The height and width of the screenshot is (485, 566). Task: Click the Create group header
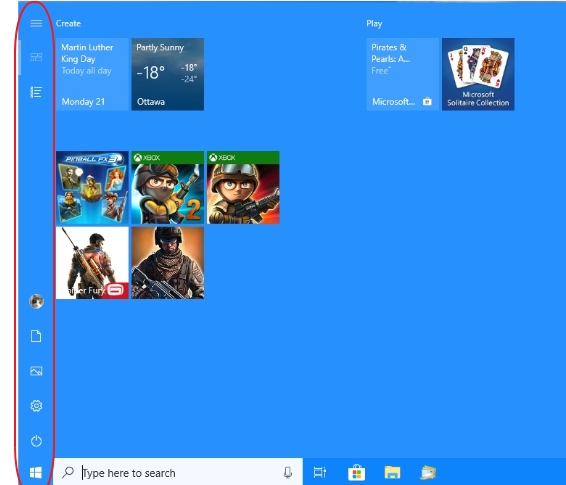tap(68, 23)
